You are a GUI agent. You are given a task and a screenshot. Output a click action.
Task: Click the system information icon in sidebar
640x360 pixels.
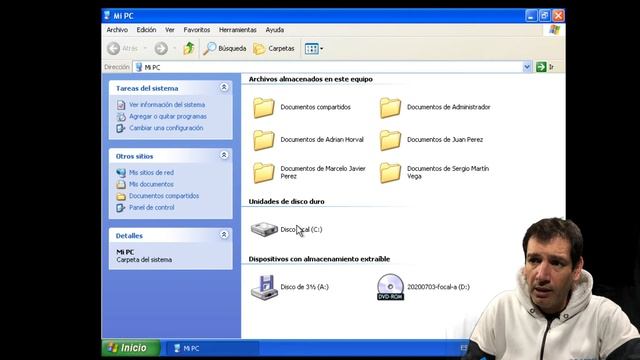[x=121, y=105]
